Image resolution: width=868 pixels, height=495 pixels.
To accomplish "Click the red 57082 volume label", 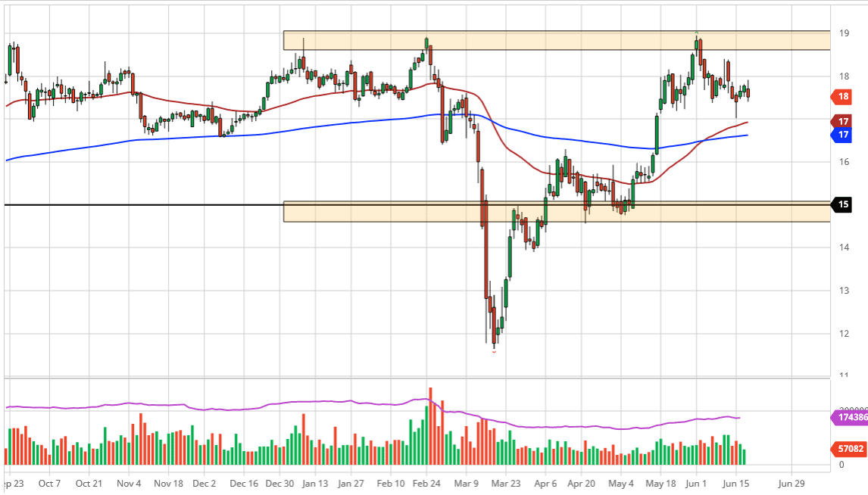I will pyautogui.click(x=848, y=449).
